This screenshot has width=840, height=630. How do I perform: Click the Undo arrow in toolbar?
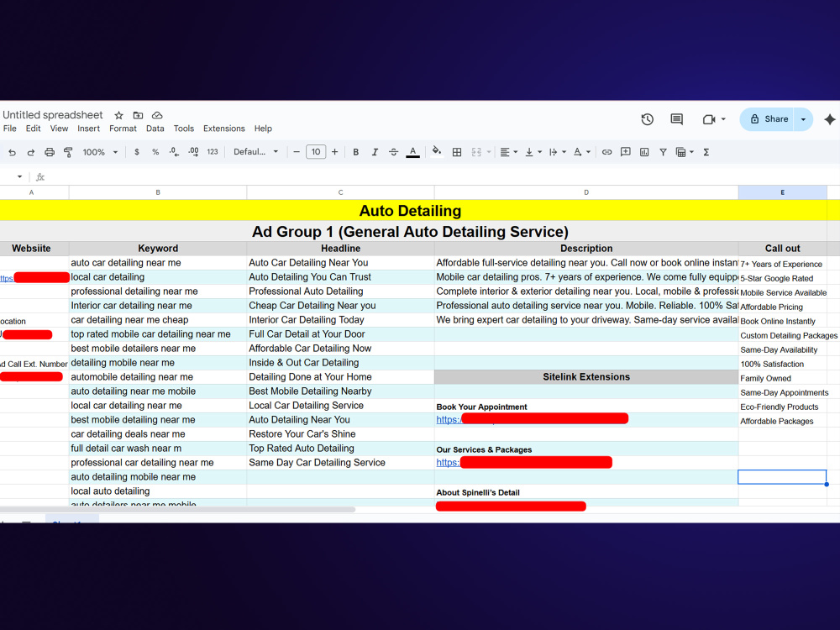[x=12, y=152]
